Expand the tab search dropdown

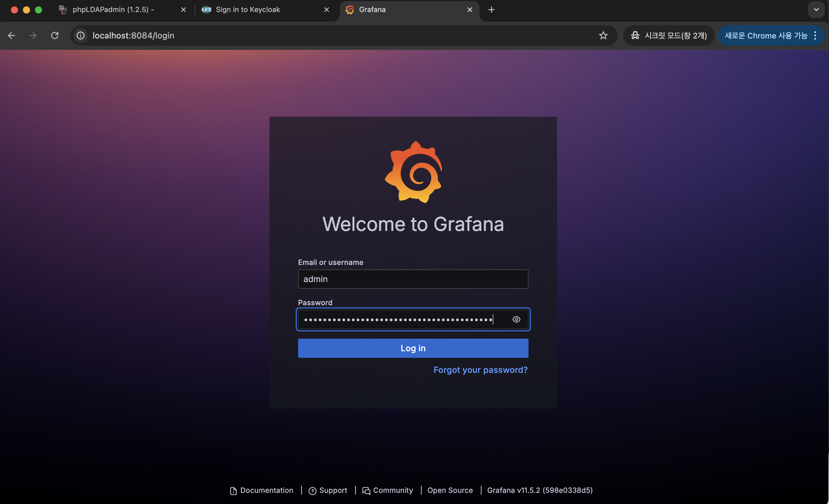pyautogui.click(x=816, y=10)
